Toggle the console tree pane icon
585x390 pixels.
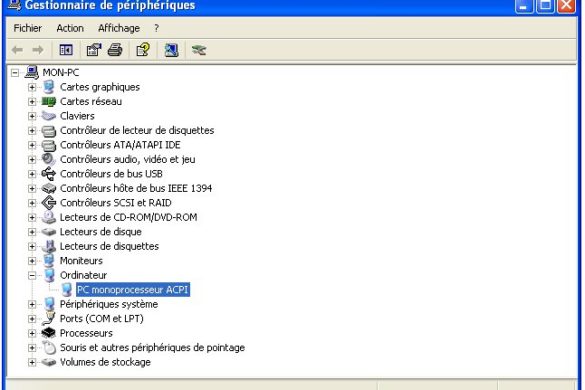point(66,50)
